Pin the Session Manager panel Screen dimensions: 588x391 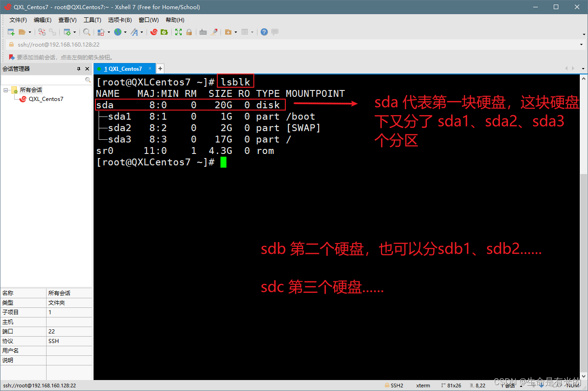coord(79,69)
